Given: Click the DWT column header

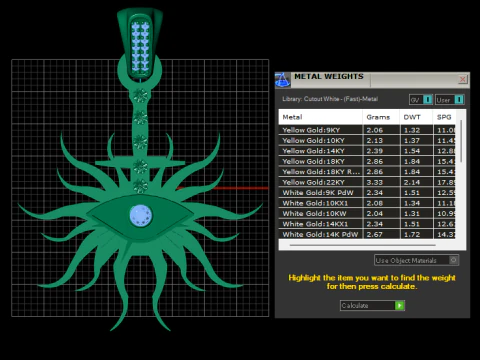Looking at the screenshot, I should 416,117.
